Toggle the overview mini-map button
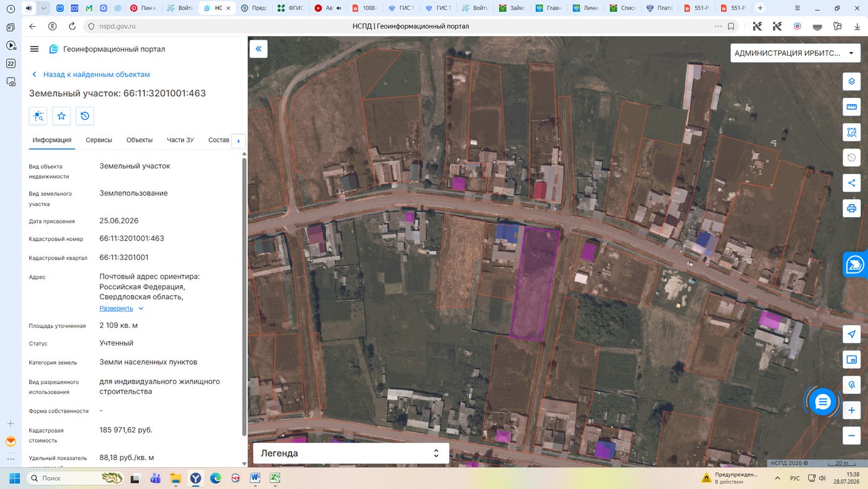 (x=852, y=359)
